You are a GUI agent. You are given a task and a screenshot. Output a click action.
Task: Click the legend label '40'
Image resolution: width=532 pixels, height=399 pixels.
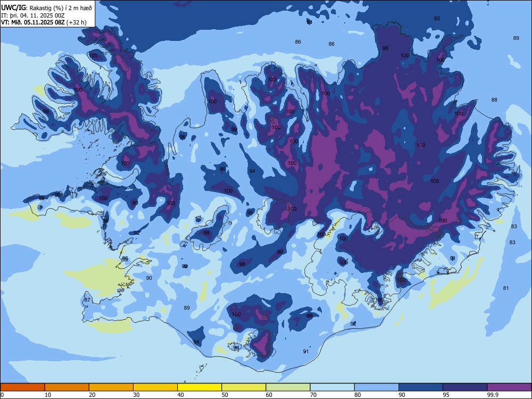[x=180, y=395]
